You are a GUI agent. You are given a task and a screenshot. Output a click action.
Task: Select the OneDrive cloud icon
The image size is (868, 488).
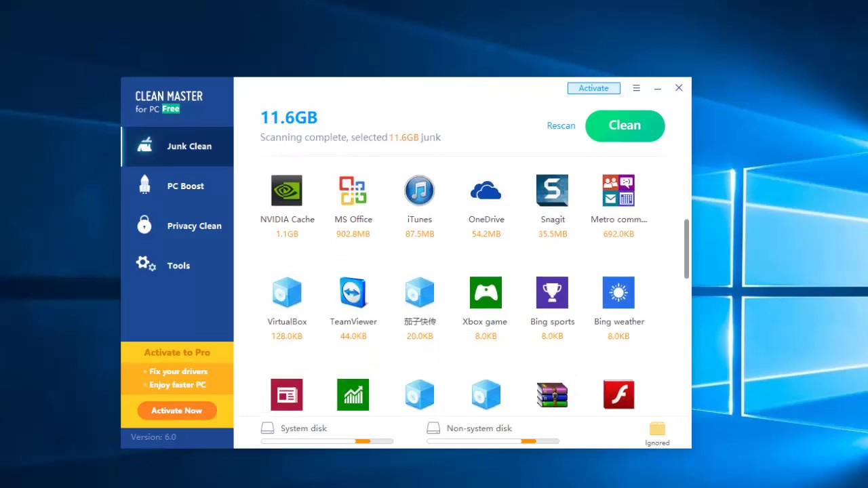pyautogui.click(x=486, y=191)
